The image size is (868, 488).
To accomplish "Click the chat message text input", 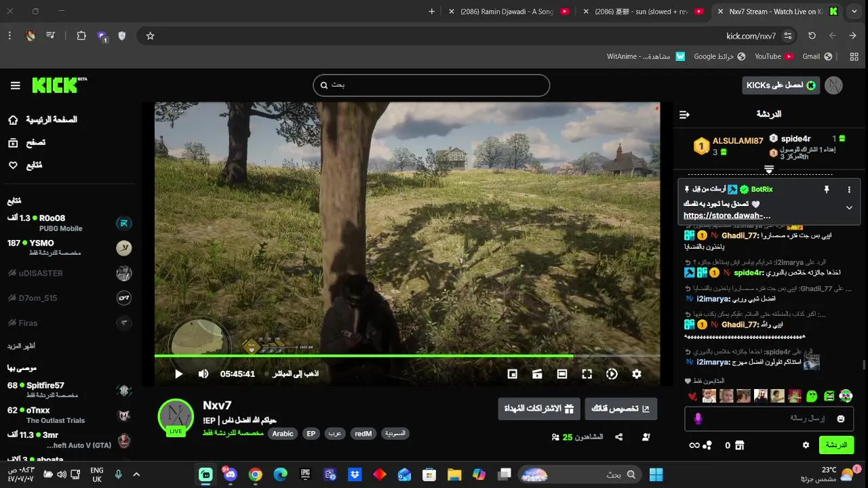I will point(769,419).
